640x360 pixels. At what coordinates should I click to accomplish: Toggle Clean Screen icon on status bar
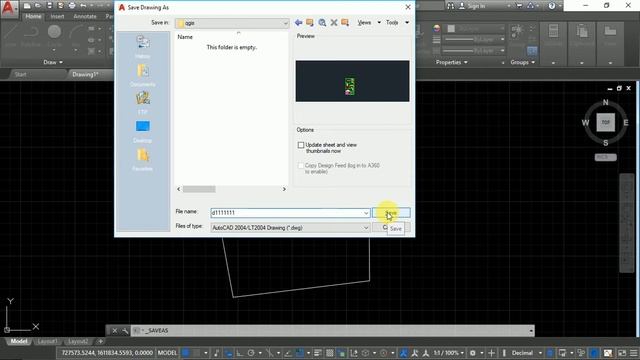point(622,353)
